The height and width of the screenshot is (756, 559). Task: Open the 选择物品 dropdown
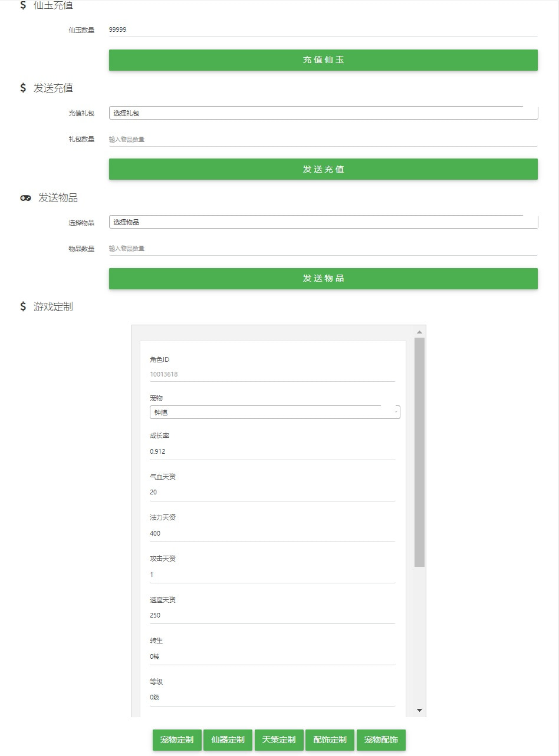point(323,222)
